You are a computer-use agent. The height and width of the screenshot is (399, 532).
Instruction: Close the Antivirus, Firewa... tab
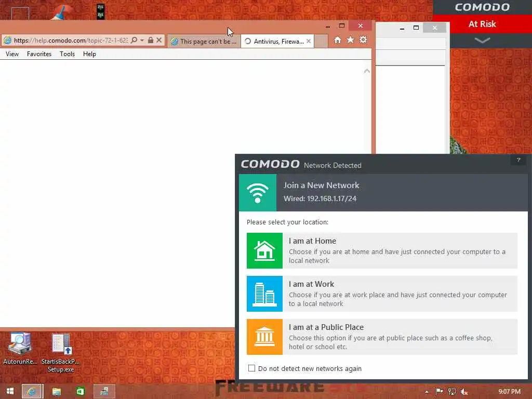point(309,41)
